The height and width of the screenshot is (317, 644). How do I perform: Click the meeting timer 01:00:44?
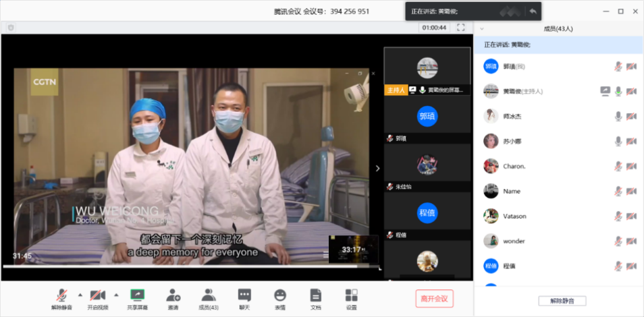pos(434,28)
